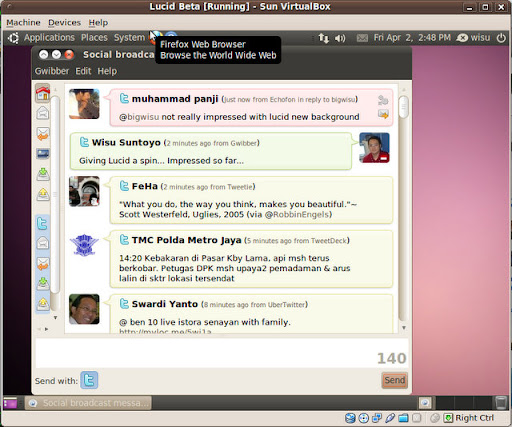Open the Images stream in sidebar
The image size is (512, 427).
coord(43,154)
